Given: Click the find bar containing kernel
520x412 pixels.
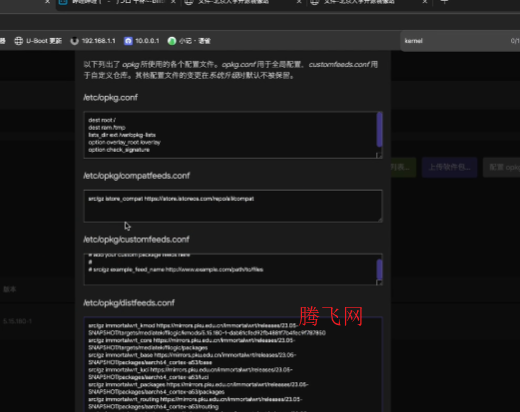Looking at the screenshot, I should tap(460, 41).
